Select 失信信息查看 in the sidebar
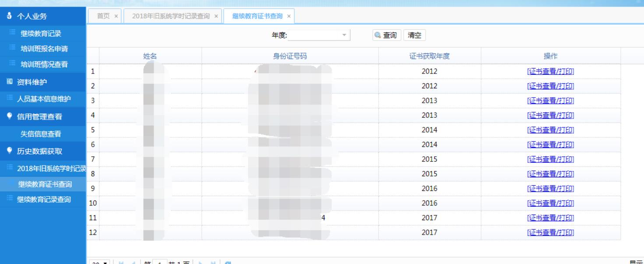The width and height of the screenshot is (644, 264). (x=41, y=134)
